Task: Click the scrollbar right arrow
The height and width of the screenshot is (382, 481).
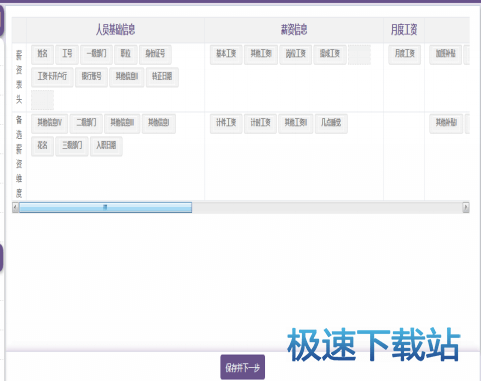Action: coord(466,208)
